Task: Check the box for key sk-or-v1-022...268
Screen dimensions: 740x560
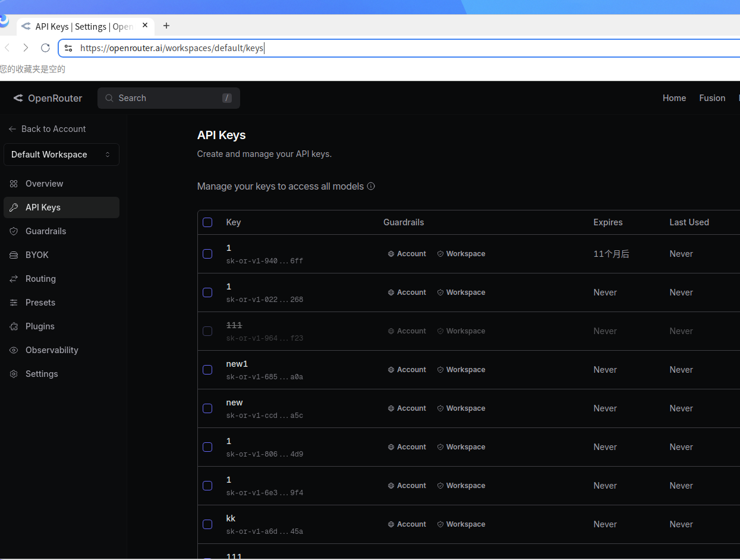Action: click(x=207, y=292)
